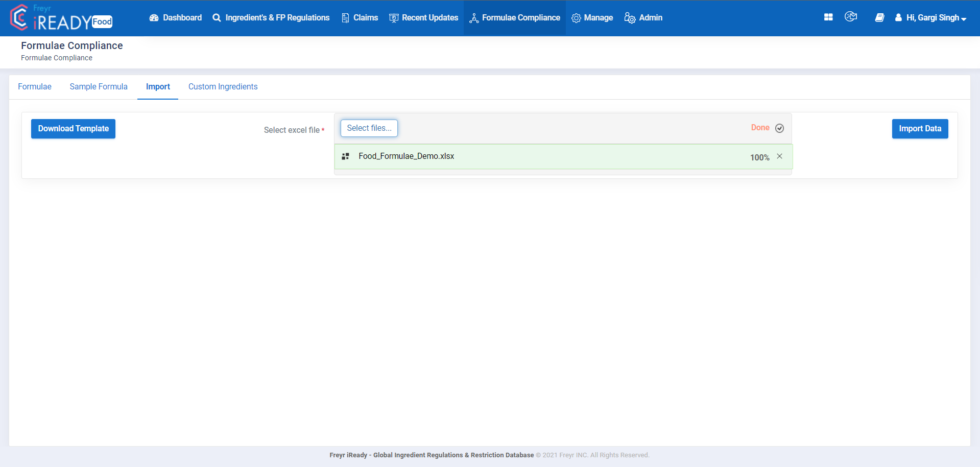Image resolution: width=980 pixels, height=467 pixels.
Task: Click the Download Template button
Action: point(73,128)
